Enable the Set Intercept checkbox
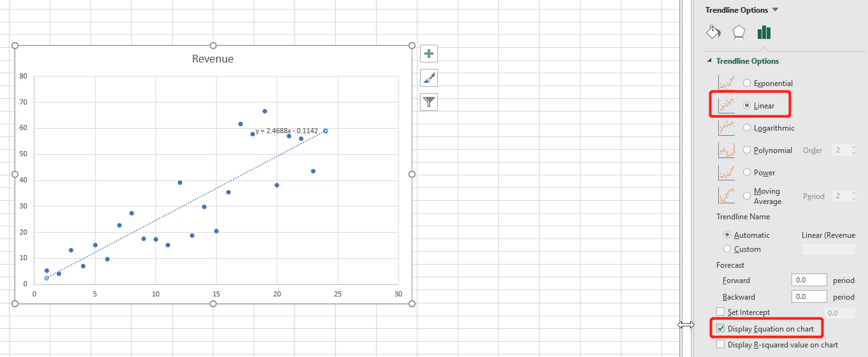The width and height of the screenshot is (868, 357). tap(721, 312)
